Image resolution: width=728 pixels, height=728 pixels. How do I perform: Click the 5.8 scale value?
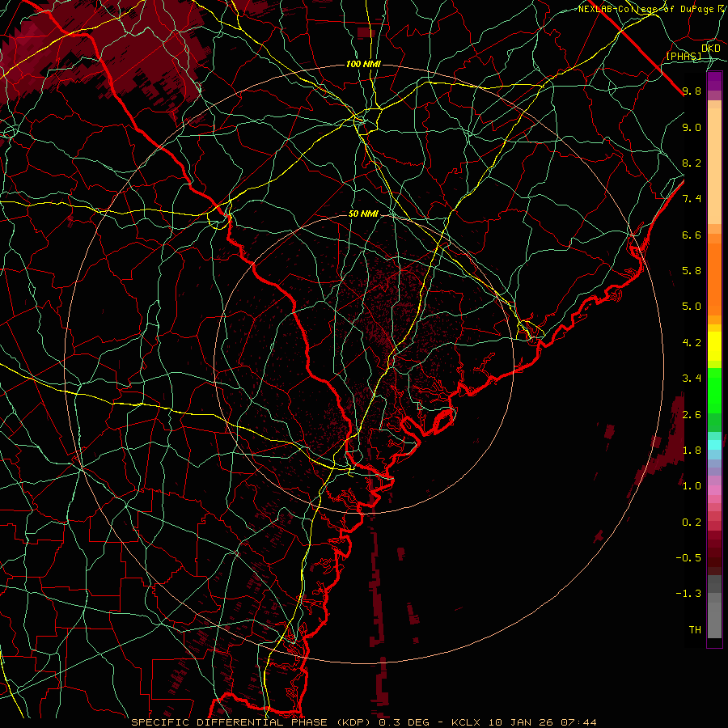pyautogui.click(x=692, y=271)
